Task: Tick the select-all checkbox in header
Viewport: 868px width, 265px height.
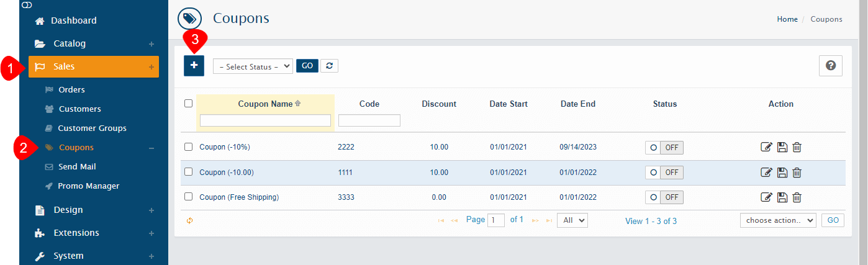Action: [x=189, y=104]
